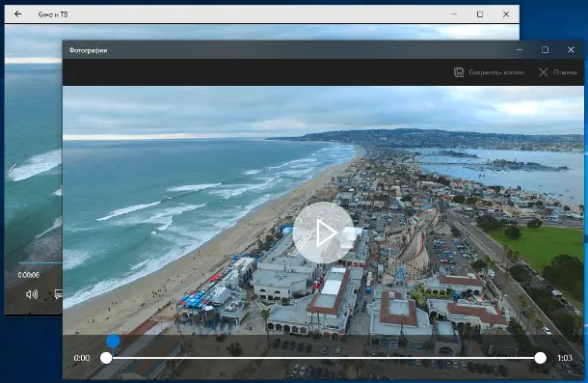Minimize the Фотографии window

tap(520, 49)
